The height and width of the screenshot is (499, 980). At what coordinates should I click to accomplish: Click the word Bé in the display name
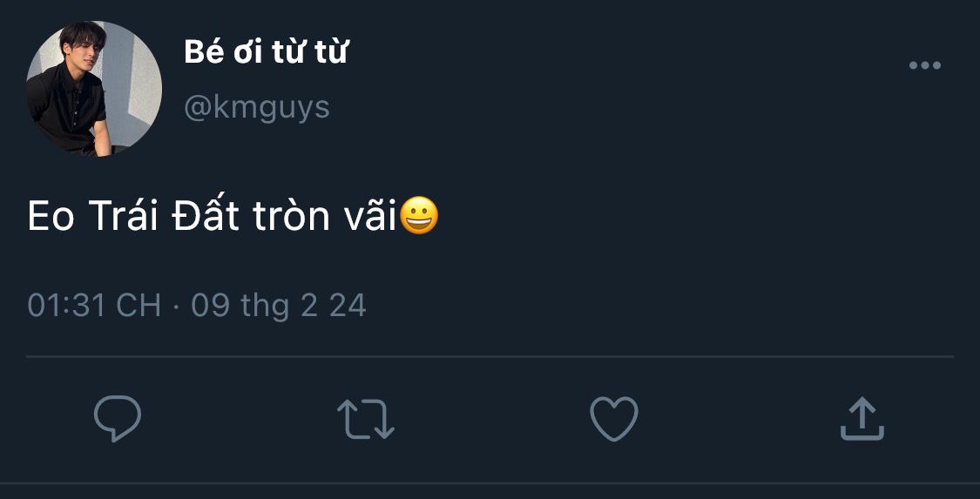202,52
